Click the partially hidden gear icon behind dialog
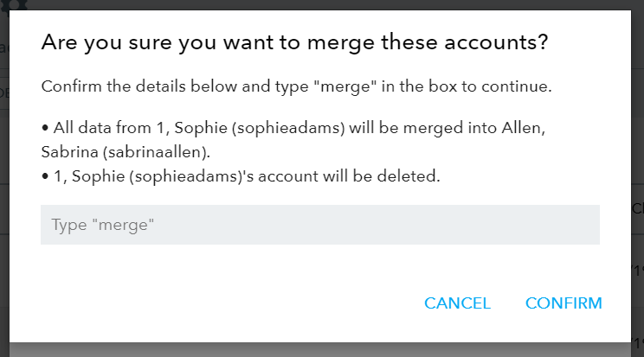Screen dimensions: 644x357 pos(15,4)
